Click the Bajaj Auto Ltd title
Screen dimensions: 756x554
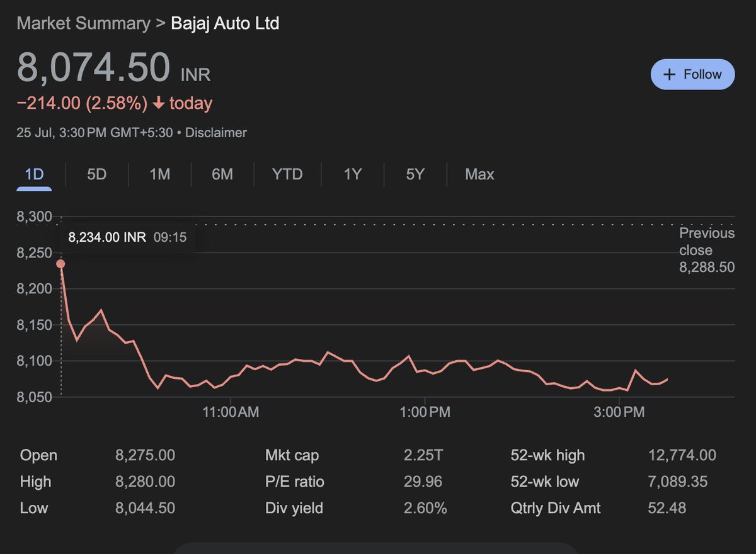click(225, 24)
